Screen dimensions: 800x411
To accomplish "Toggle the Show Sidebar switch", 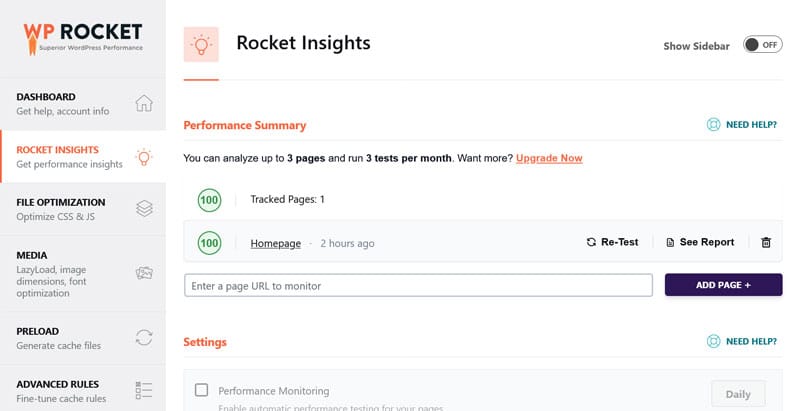I will point(762,45).
